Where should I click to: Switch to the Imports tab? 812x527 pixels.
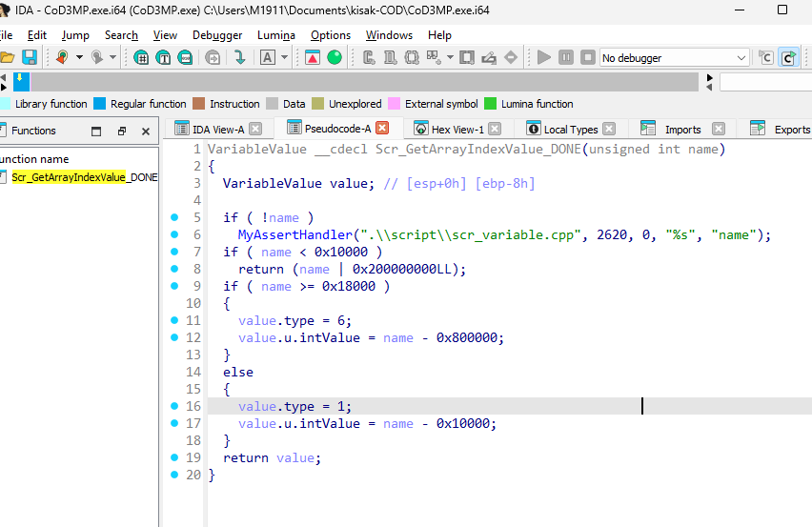pos(682,130)
